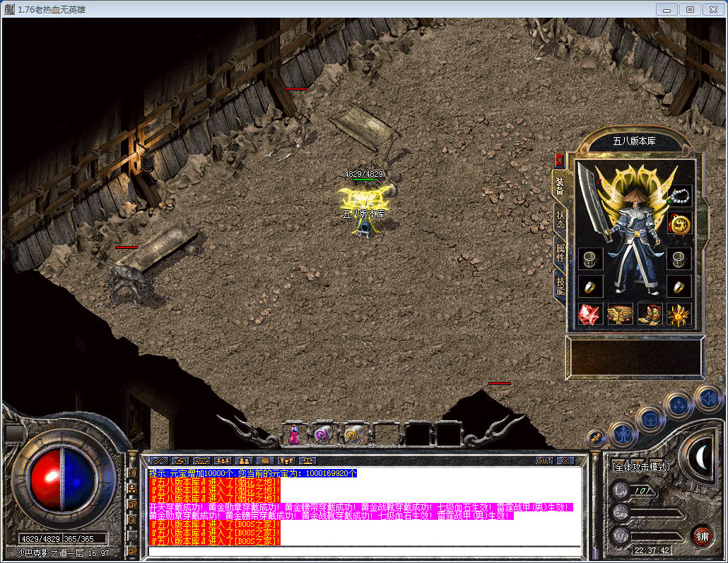This screenshot has height=563, width=728.
Task: Show the 技能 tab
Action: (560, 286)
